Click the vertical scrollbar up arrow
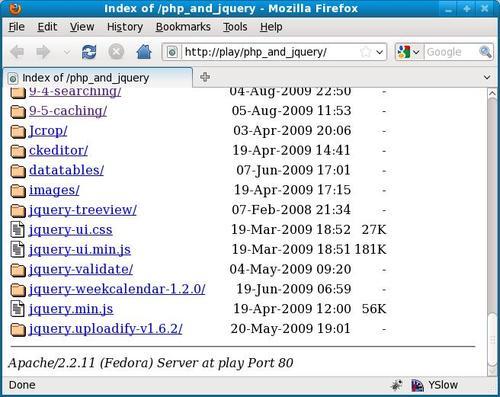 point(492,94)
